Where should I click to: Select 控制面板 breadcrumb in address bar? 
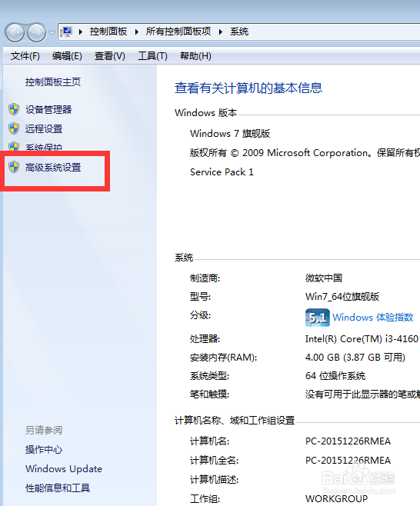tap(108, 32)
